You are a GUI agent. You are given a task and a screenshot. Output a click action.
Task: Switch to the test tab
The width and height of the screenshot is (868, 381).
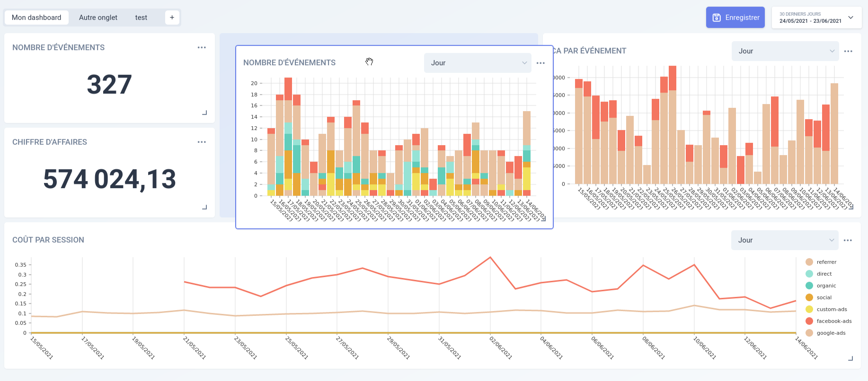pyautogui.click(x=141, y=17)
